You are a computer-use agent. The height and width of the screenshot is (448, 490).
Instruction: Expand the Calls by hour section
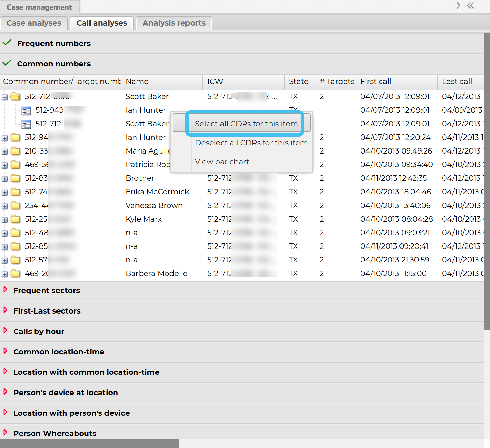tap(5, 331)
